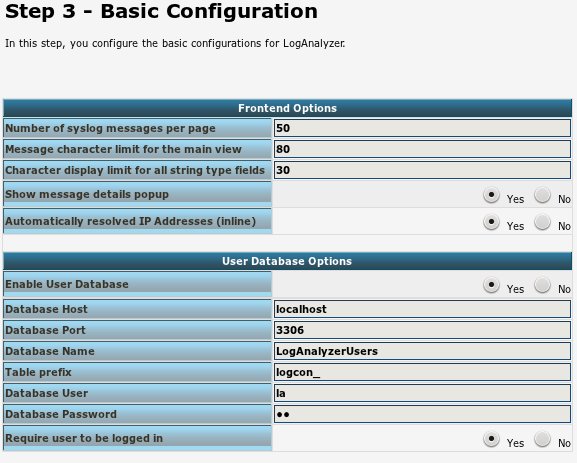This screenshot has height=463, width=577.
Task: Click the character display limit field showing 30
Action: pos(422,170)
